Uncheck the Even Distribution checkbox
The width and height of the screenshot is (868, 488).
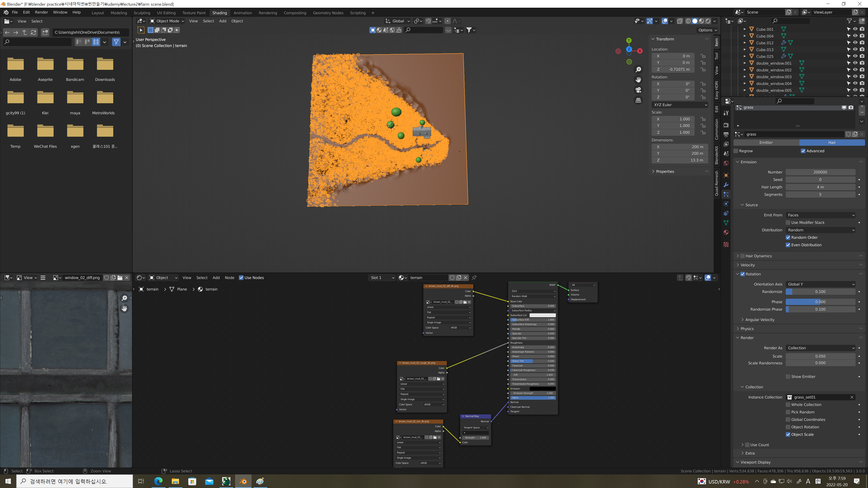pos(788,245)
